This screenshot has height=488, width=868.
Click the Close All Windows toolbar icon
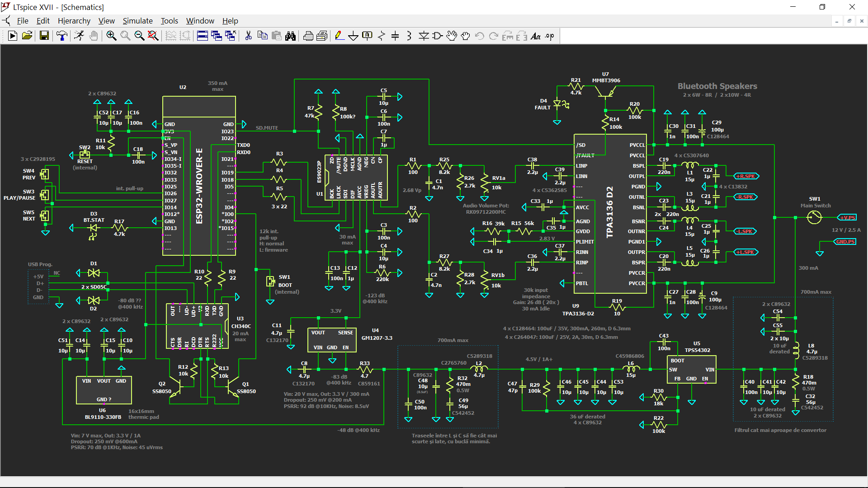pyautogui.click(x=231, y=36)
